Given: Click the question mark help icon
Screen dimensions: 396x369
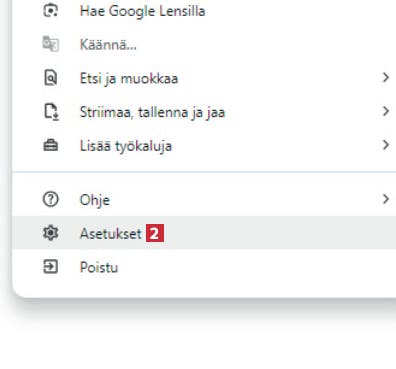Looking at the screenshot, I should click(x=51, y=199).
